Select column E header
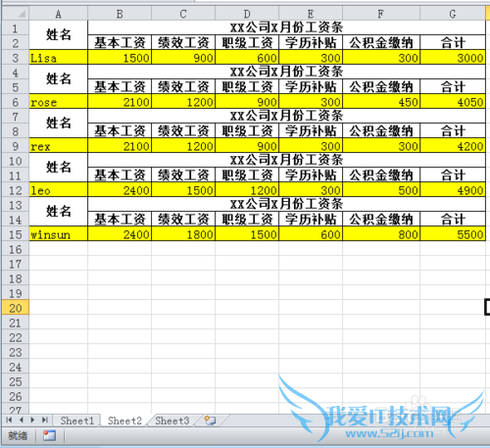Screen dimensions: 490x448 coord(311,14)
